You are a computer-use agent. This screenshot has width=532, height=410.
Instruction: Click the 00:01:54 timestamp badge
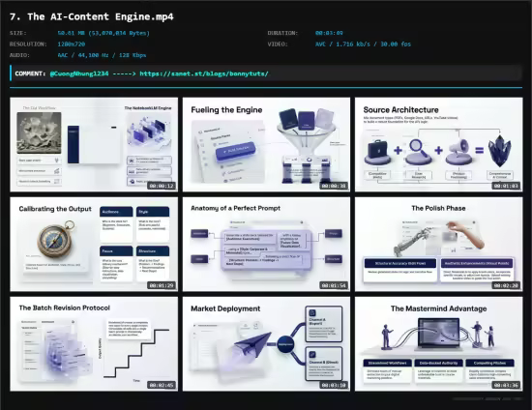coord(334,285)
